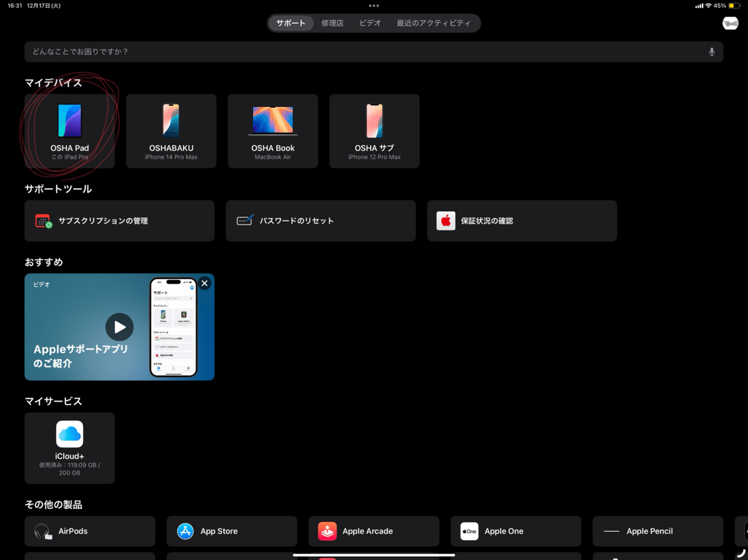Click the Apple One icon
Viewport: 748px width, 560px height.
coord(469,531)
